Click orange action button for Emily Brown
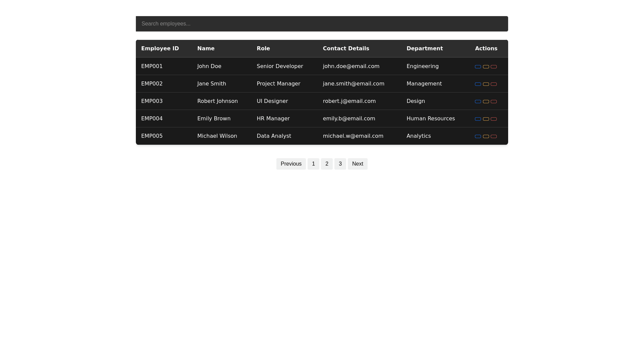This screenshot has width=644, height=362. coord(486,119)
